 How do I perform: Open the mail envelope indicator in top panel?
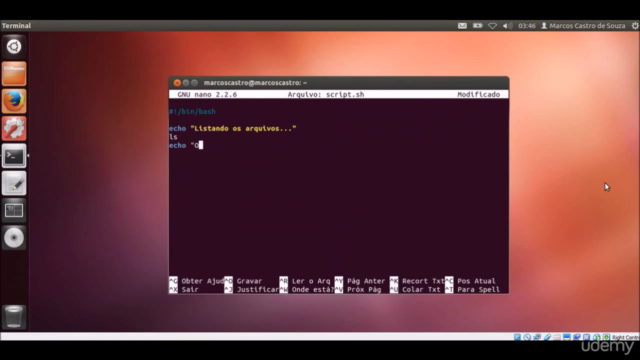(462, 26)
